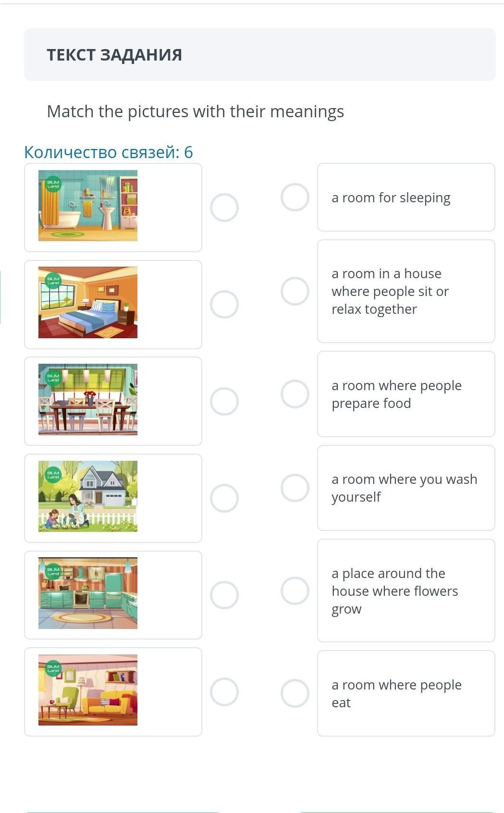Click the bathroom picture thumbnail
The image size is (504, 813).
coord(88,206)
